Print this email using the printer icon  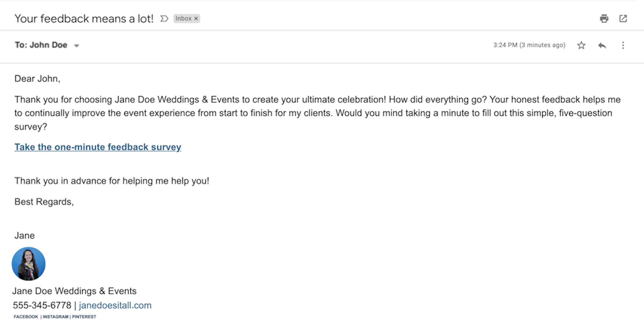click(604, 19)
